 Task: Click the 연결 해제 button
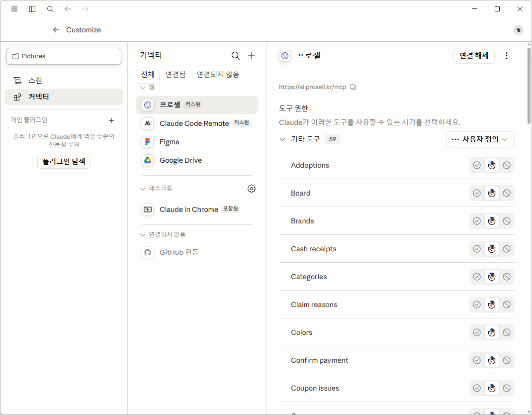point(474,56)
